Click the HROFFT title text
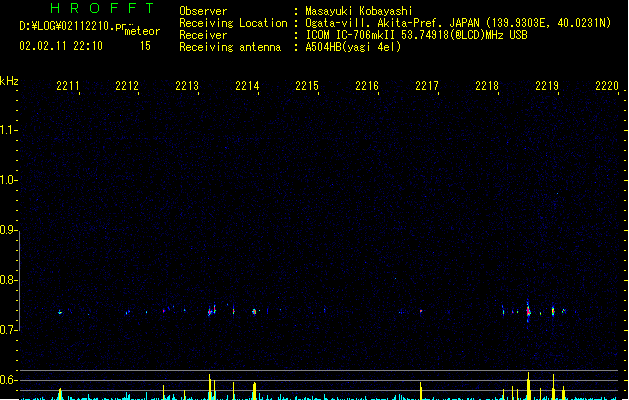Screen dimensions: 629x400 (x=102, y=8)
